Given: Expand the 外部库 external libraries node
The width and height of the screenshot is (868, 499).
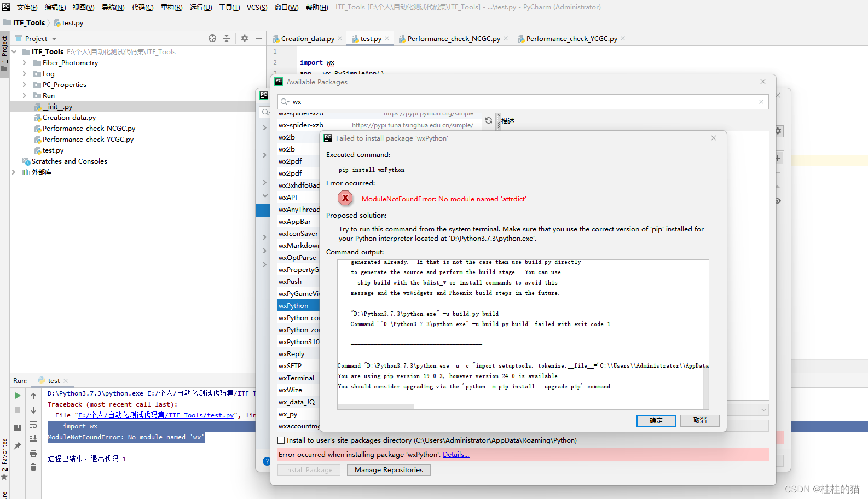Looking at the screenshot, I should (x=14, y=172).
